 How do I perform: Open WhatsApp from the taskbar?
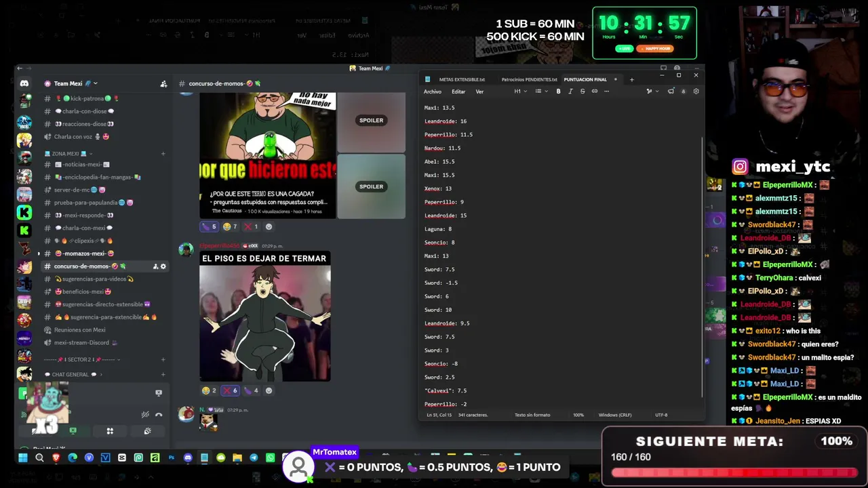(270, 457)
